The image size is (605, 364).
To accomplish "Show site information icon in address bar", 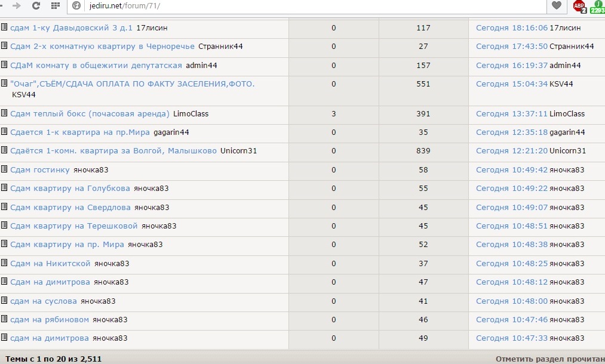I will coord(76,6).
